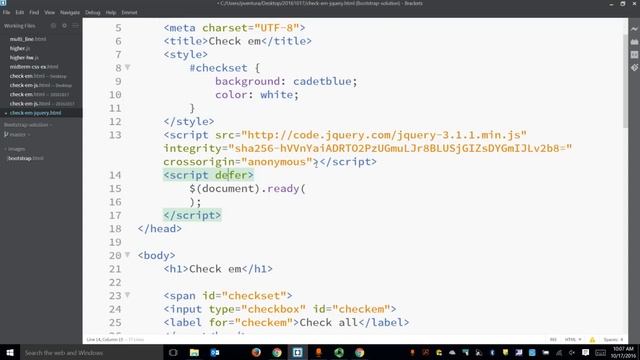This screenshot has width=640, height=360.
Task: Click the show-in-file-tree icon beside Working Files
Action: 53,26
